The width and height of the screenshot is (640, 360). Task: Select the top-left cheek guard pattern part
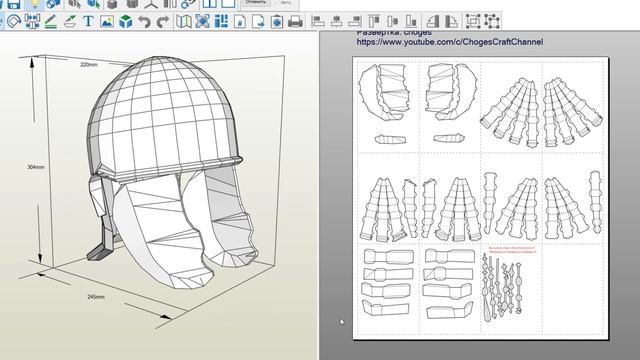(x=384, y=93)
